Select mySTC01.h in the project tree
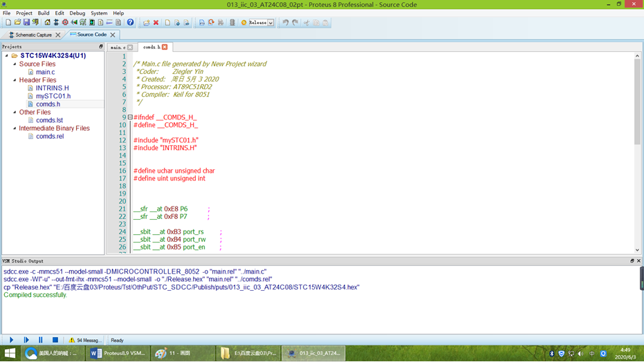644x362 pixels. pyautogui.click(x=53, y=96)
